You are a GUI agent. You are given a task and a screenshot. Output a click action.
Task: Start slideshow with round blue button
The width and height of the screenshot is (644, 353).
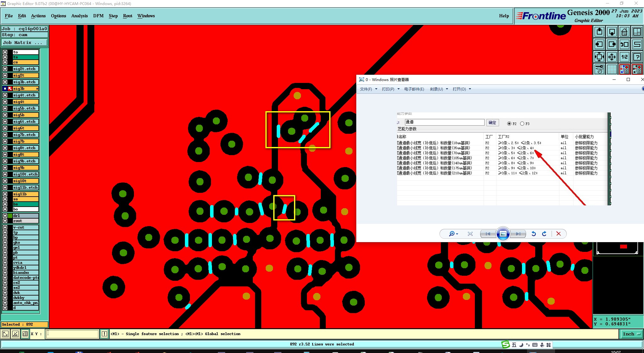(503, 234)
